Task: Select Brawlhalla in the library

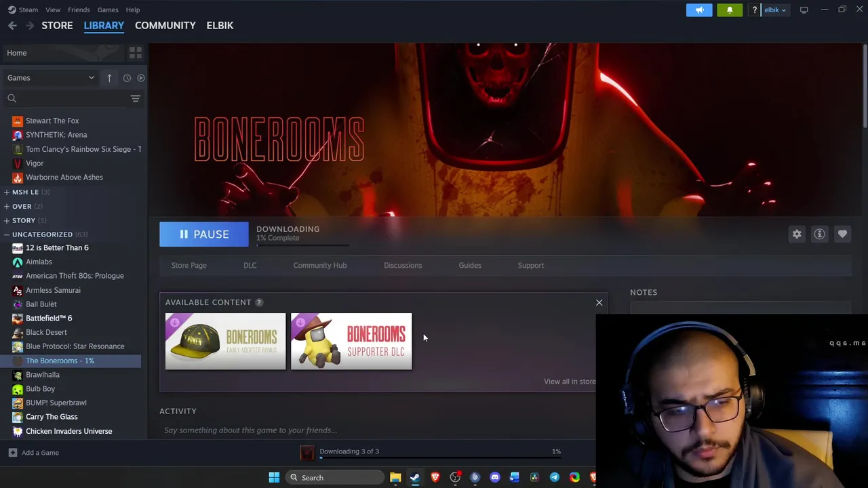Action: coord(43,375)
